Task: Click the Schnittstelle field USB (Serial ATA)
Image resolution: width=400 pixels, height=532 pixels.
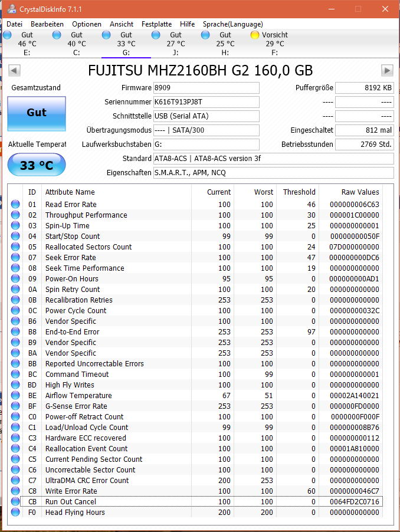Action: point(206,116)
